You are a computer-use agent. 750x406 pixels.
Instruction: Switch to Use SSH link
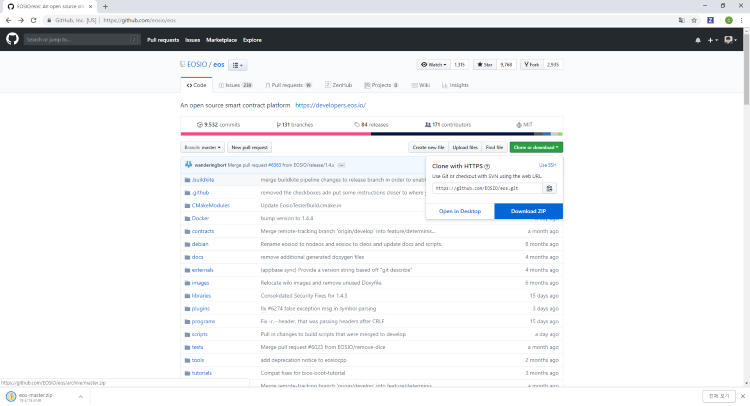[x=547, y=165]
